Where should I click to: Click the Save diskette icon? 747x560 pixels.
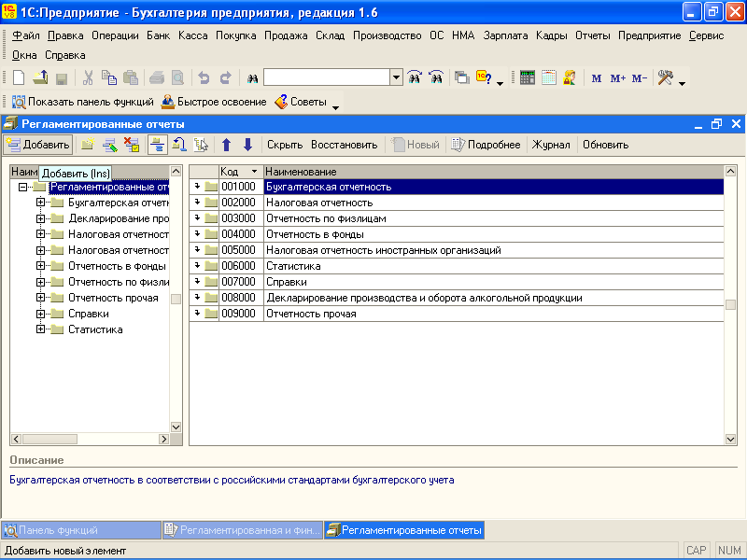tap(61, 78)
